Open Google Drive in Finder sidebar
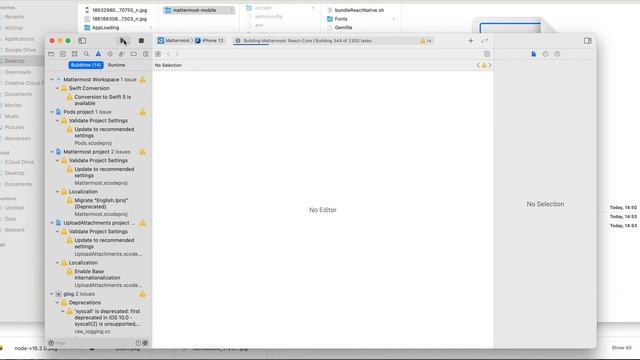The image size is (640, 360). pos(20,50)
